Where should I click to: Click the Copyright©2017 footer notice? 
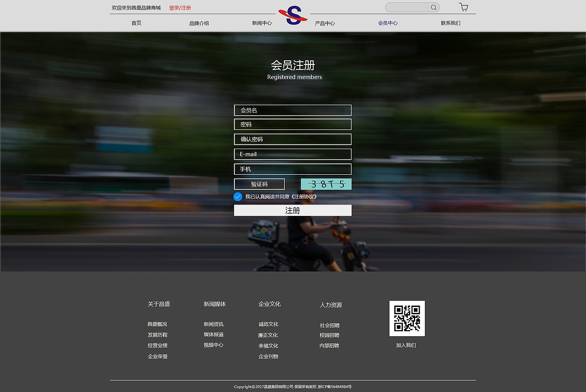coord(293,387)
